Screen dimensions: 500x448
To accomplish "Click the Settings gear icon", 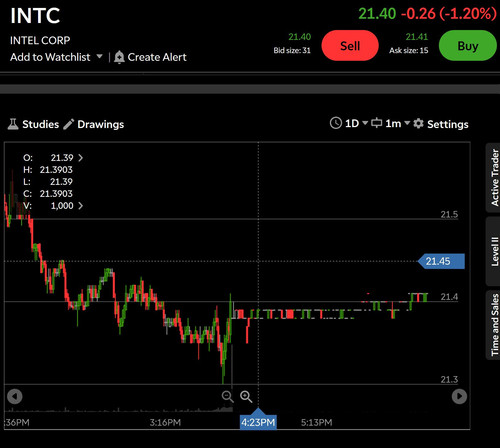I will tap(418, 124).
